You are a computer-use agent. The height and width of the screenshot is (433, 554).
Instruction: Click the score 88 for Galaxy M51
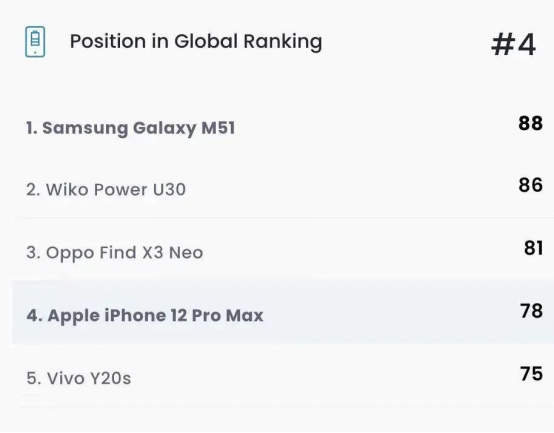point(530,124)
